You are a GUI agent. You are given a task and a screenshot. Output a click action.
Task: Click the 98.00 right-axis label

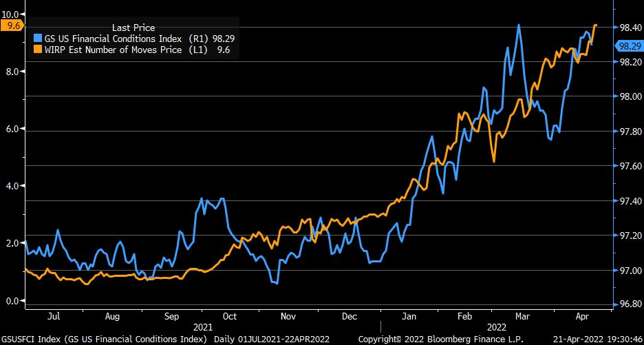630,96
